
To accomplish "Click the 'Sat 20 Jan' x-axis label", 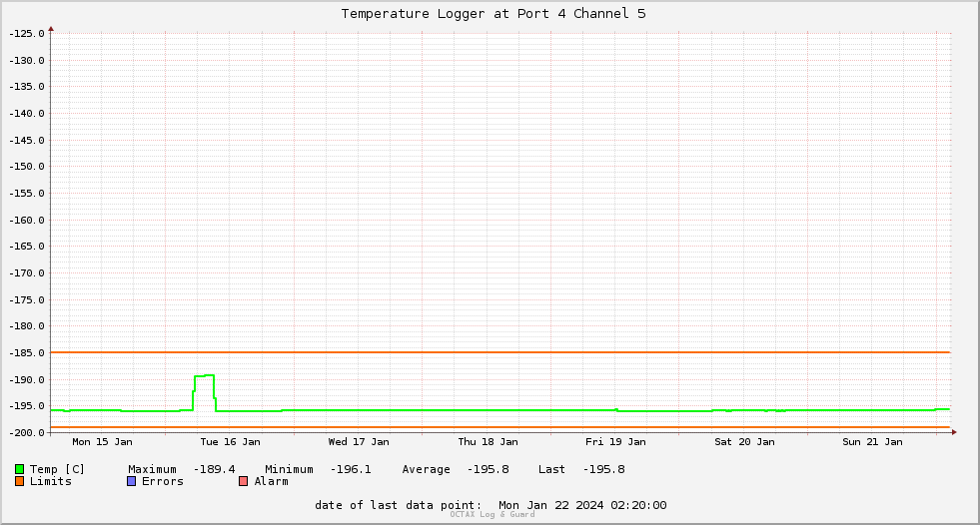I will point(744,442).
